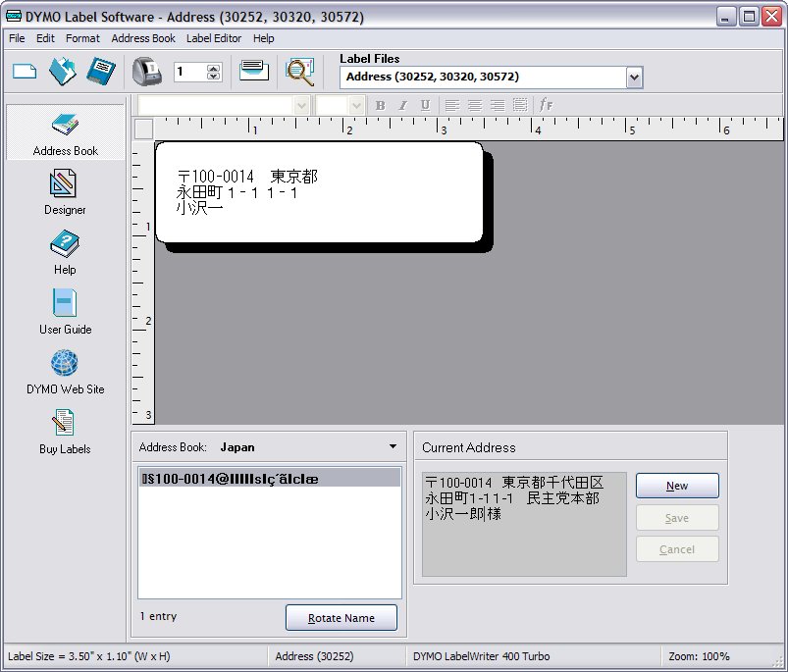788x672 pixels.
Task: Open the print preview magnifier
Action: [300, 72]
